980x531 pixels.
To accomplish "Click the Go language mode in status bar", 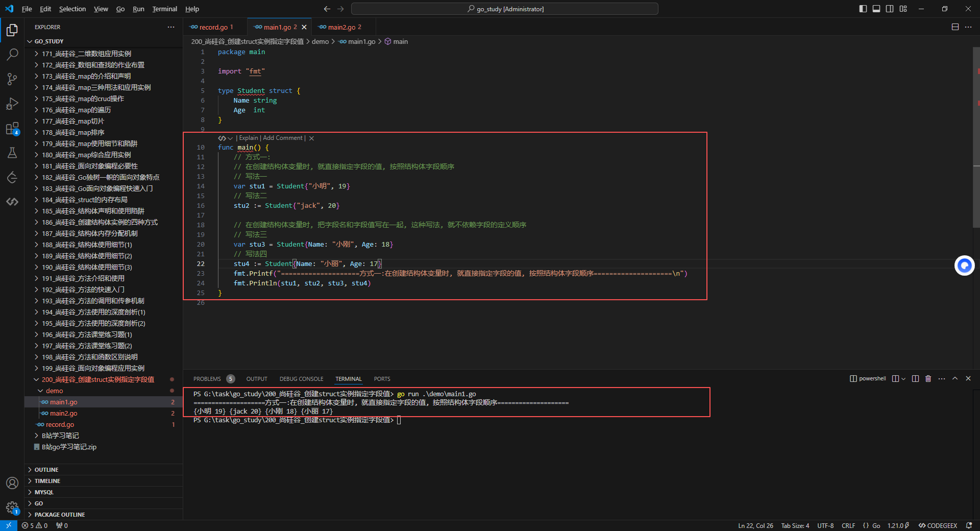I will pyautogui.click(x=876, y=525).
